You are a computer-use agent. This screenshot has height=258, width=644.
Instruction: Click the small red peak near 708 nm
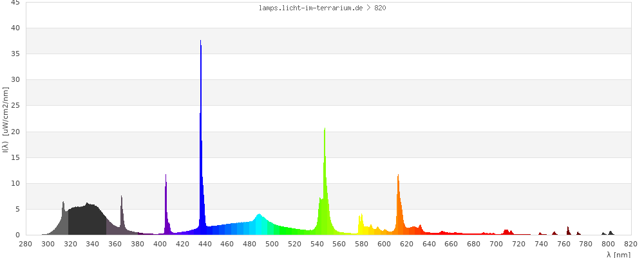(x=506, y=232)
